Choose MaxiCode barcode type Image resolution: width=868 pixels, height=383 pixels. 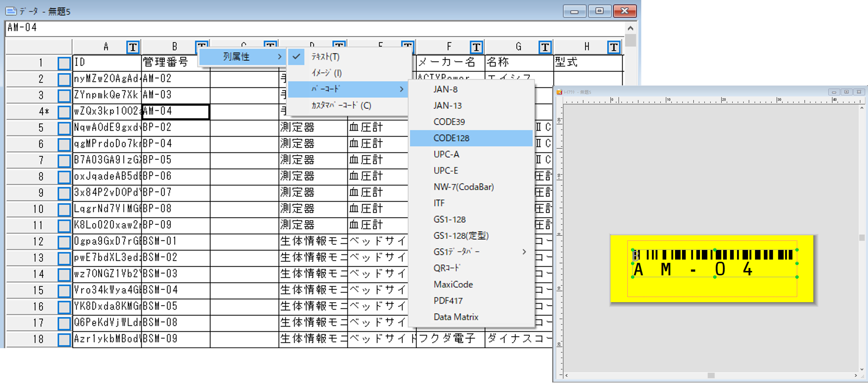point(471,284)
